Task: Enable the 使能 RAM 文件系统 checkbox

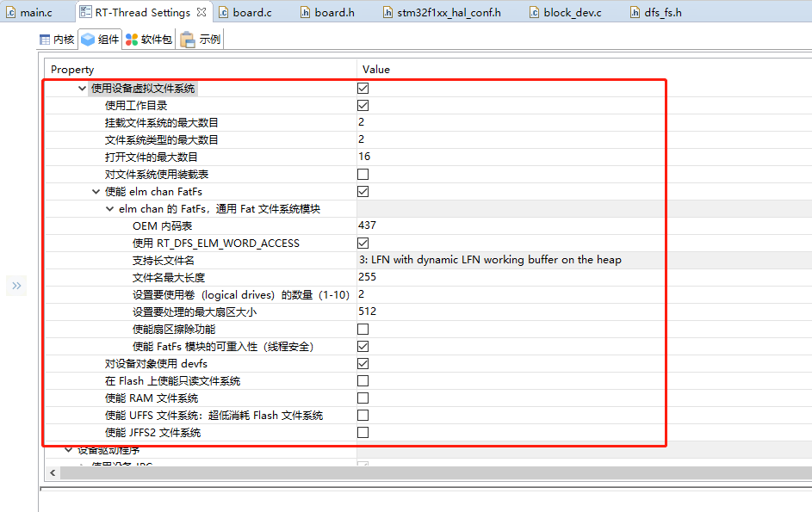Action: click(363, 398)
